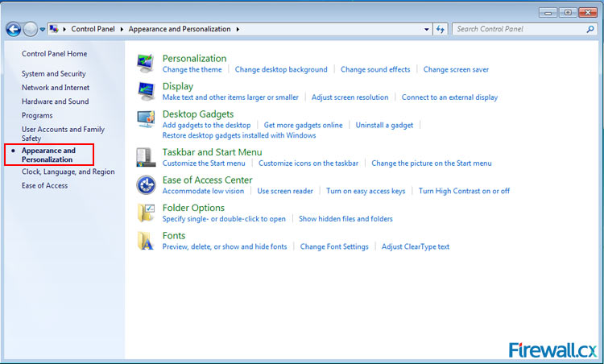
Task: Click Change desktop background
Action: [x=281, y=70]
